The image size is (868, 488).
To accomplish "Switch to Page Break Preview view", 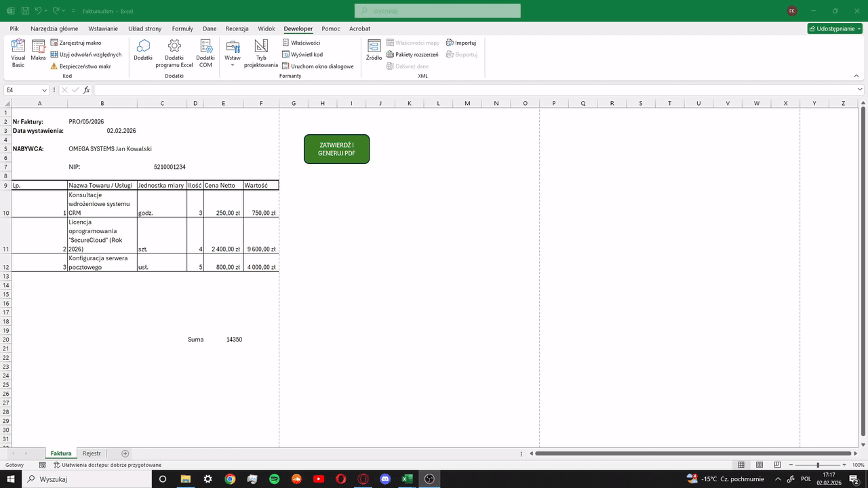I will (777, 465).
